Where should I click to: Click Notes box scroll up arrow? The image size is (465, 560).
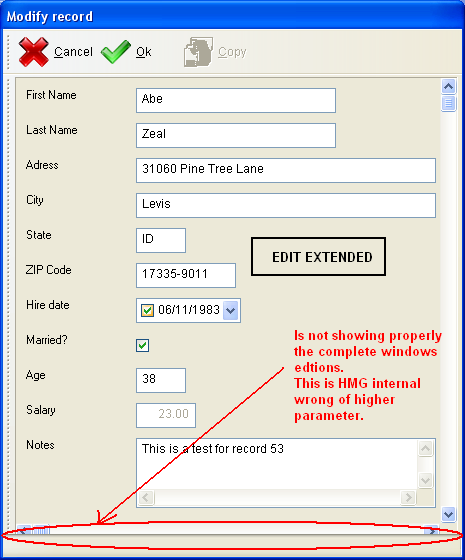click(425, 449)
